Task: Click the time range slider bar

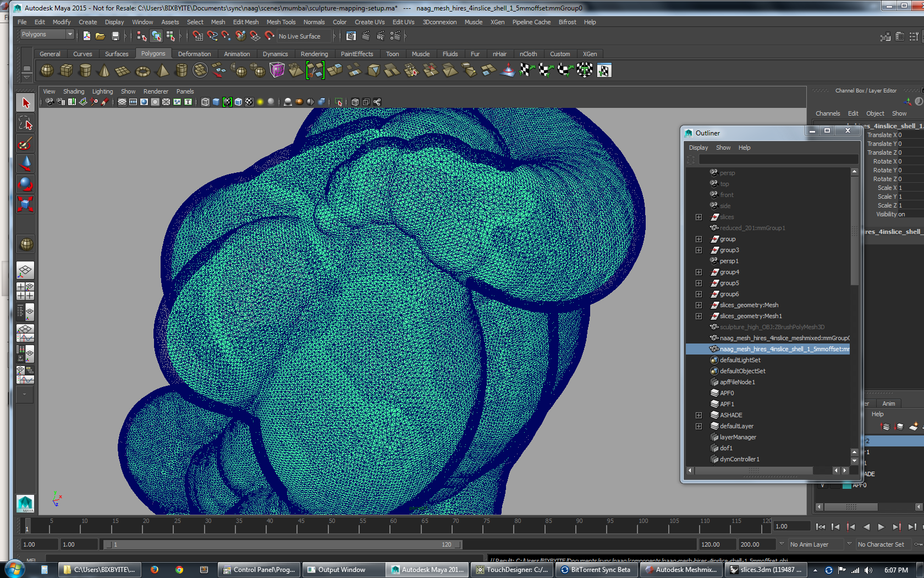Action: coord(283,544)
